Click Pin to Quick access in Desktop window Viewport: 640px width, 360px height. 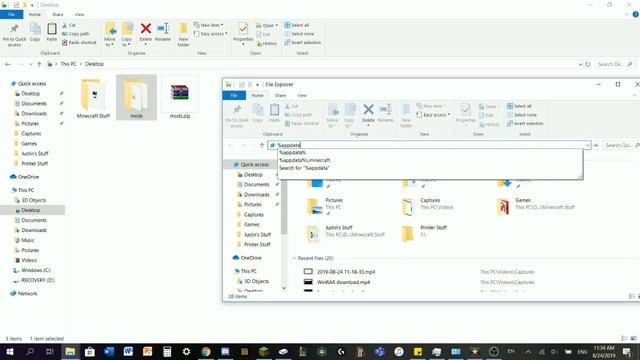point(14,35)
